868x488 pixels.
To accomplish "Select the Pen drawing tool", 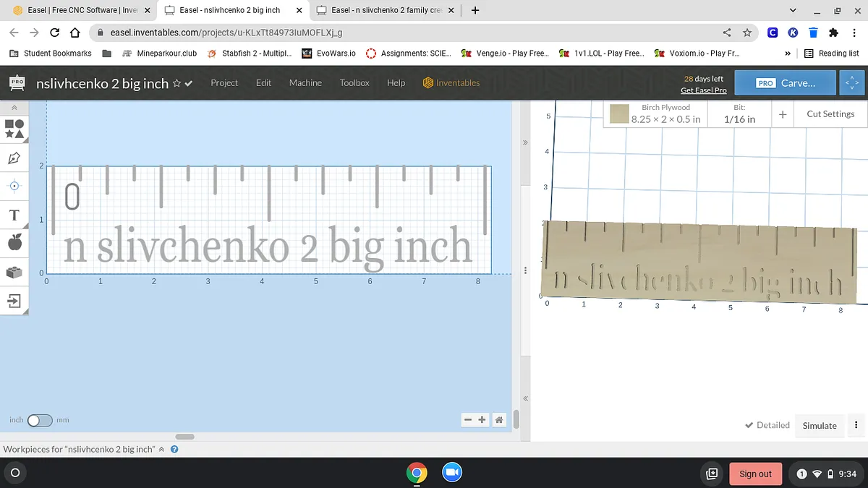I will 14,158.
